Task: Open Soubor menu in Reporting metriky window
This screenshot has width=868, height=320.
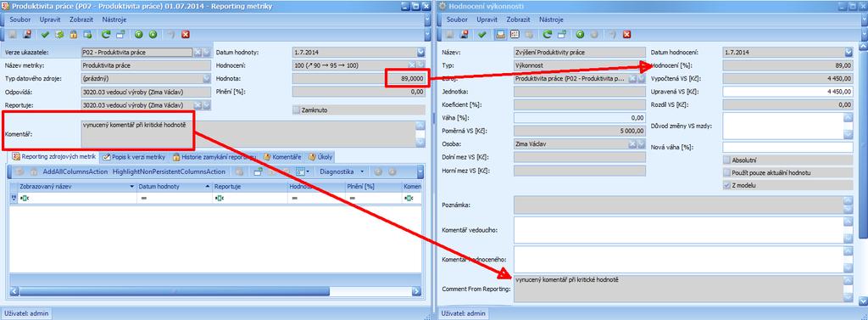Action: 20,20
